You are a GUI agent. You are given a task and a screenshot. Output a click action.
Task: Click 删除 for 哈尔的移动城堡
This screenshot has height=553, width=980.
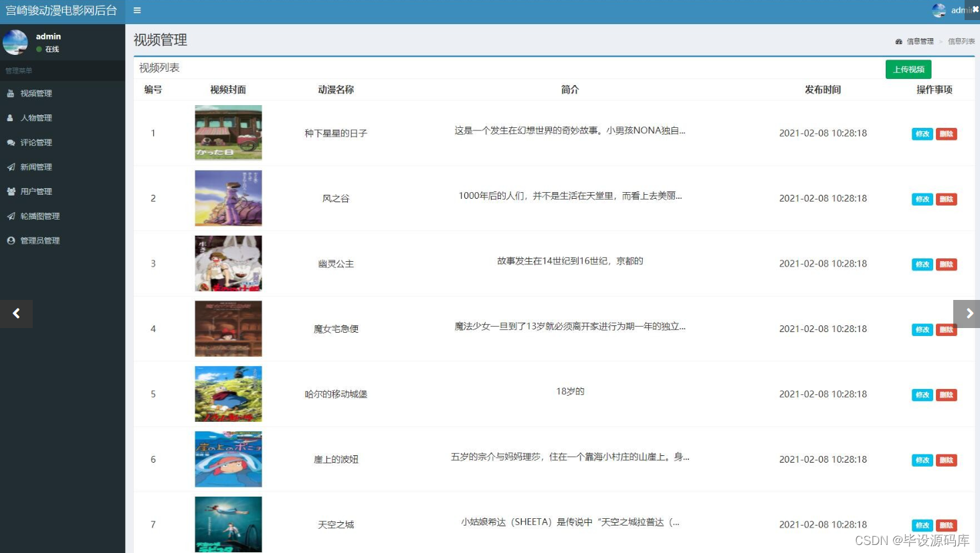947,395
